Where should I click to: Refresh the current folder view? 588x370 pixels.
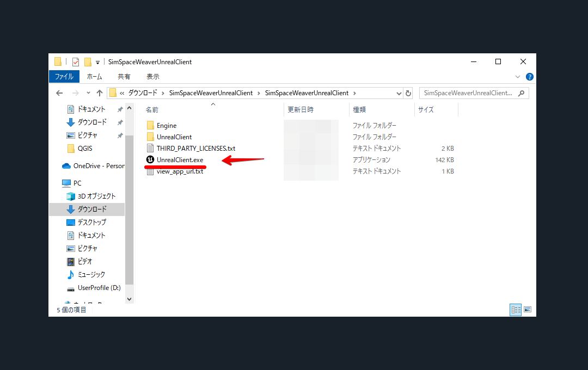[408, 93]
